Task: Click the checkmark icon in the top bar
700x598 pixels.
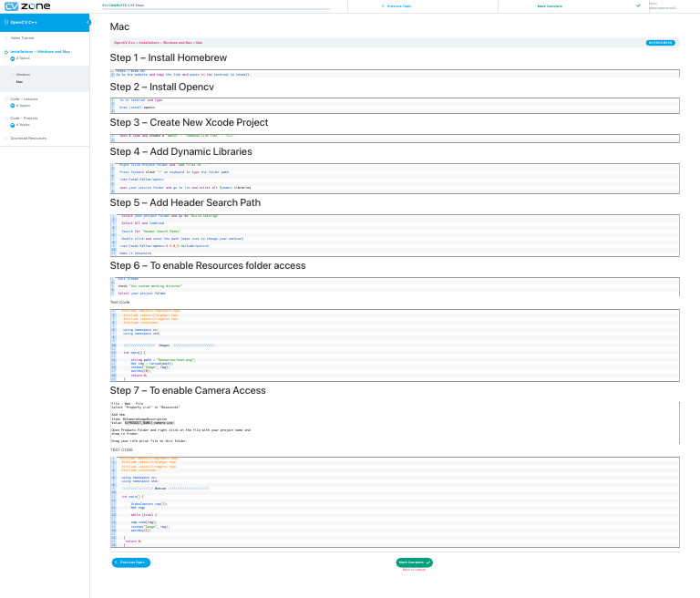Action: [x=638, y=5]
